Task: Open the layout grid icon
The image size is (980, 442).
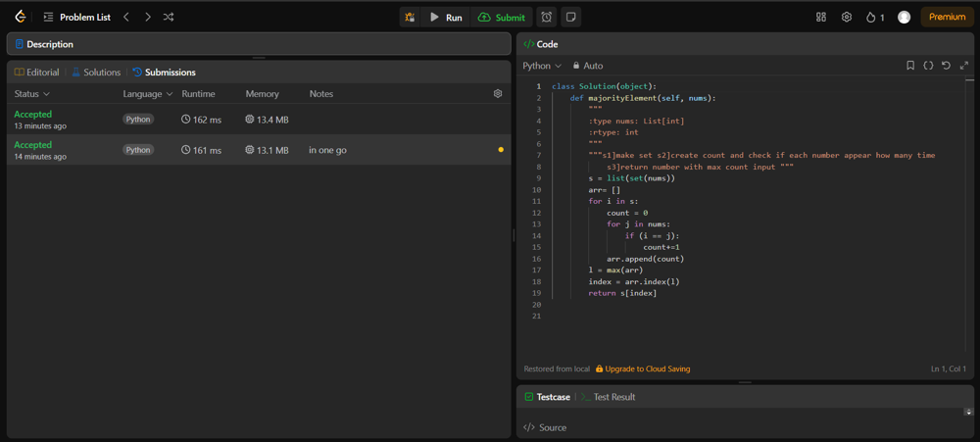Action: click(x=821, y=17)
